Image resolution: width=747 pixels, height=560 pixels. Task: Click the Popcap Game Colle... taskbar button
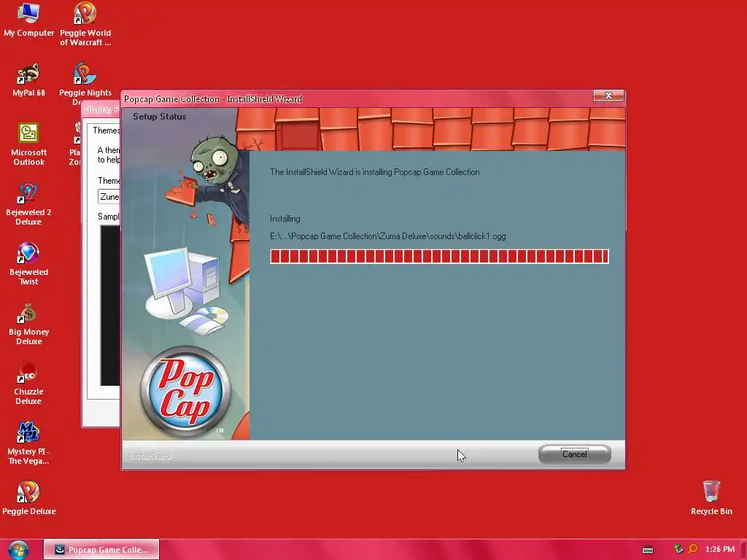point(101,550)
